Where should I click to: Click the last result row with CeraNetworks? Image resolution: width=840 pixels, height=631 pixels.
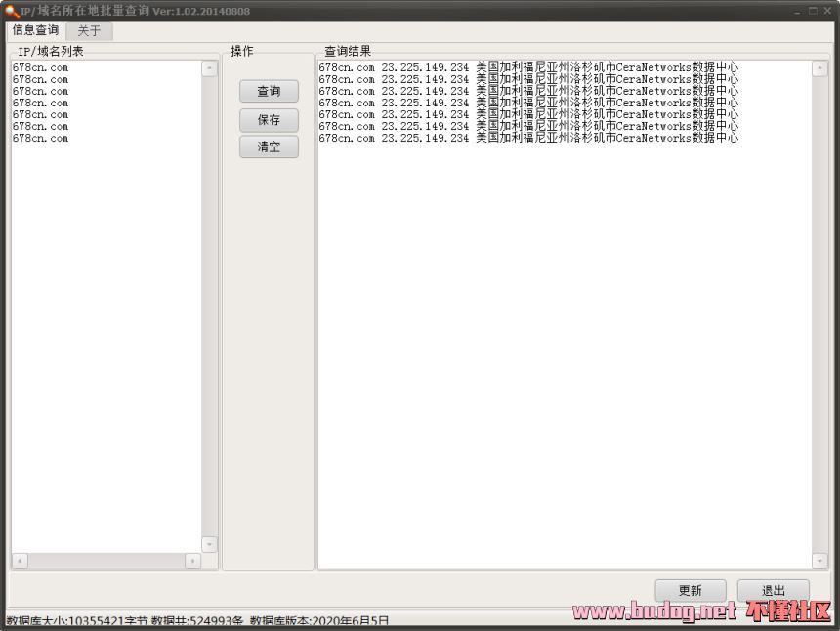[x=528, y=138]
